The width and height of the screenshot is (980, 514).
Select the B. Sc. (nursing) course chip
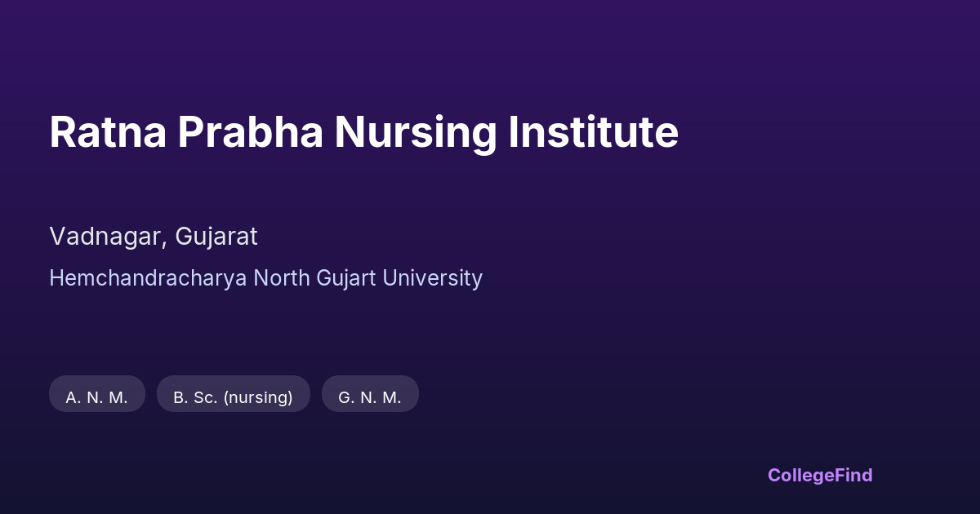click(x=233, y=397)
